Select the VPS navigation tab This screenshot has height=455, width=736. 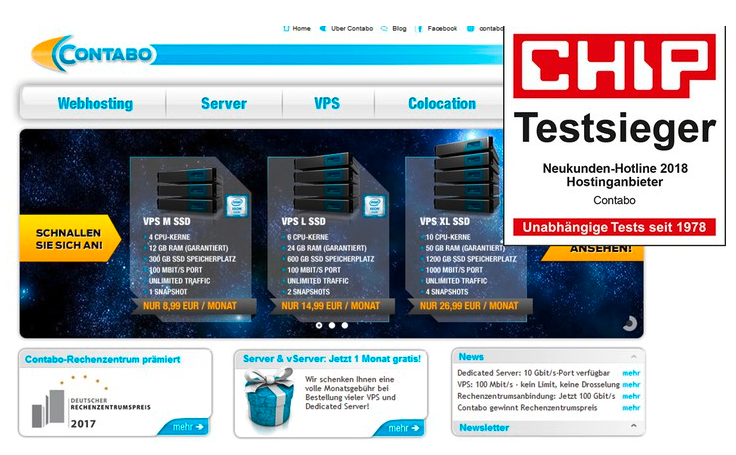(x=327, y=103)
